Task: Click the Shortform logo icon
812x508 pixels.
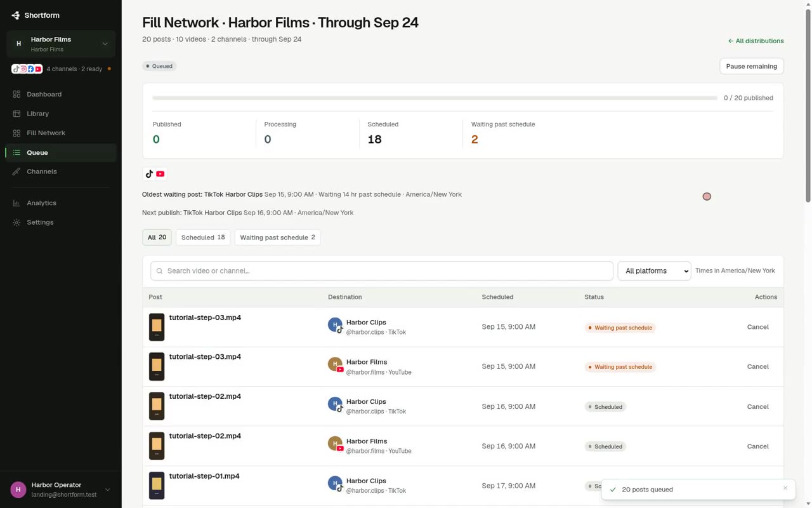Action: click(16, 15)
